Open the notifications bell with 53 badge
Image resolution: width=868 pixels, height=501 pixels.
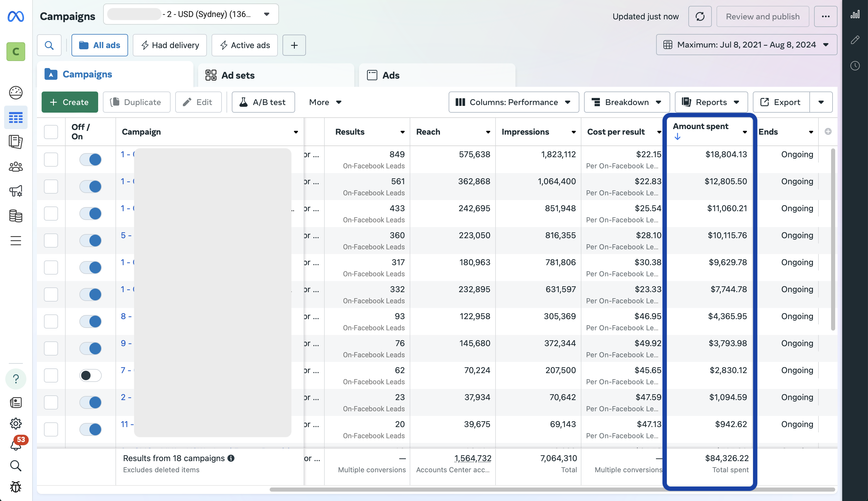click(x=16, y=445)
